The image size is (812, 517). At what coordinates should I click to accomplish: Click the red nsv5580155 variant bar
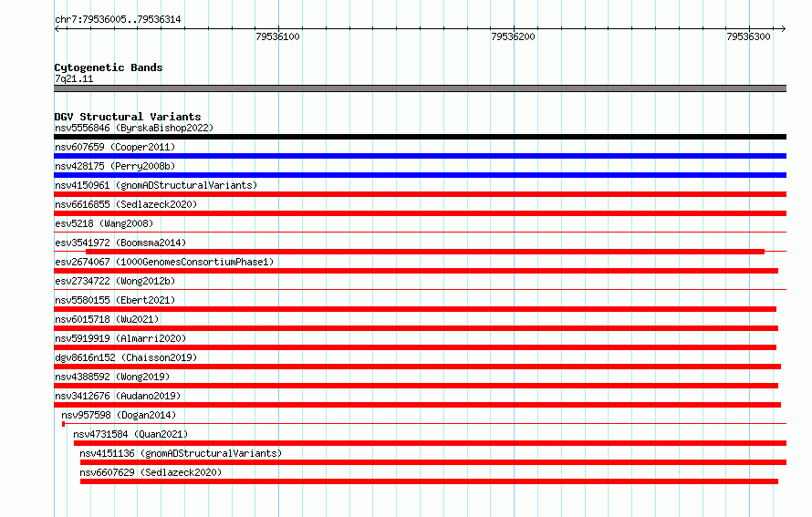(x=415, y=309)
